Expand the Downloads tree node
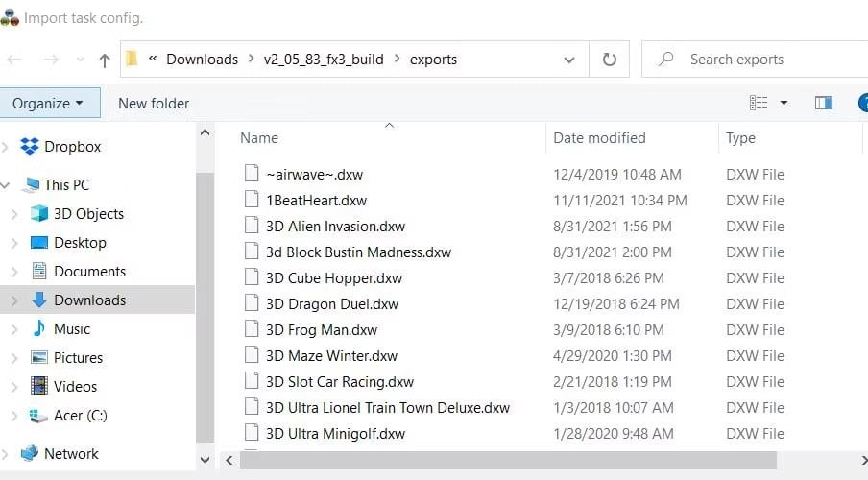 tap(15, 300)
